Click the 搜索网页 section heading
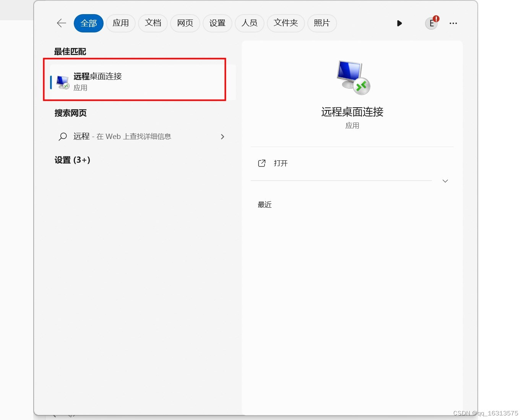The width and height of the screenshot is (524, 420). pos(71,113)
